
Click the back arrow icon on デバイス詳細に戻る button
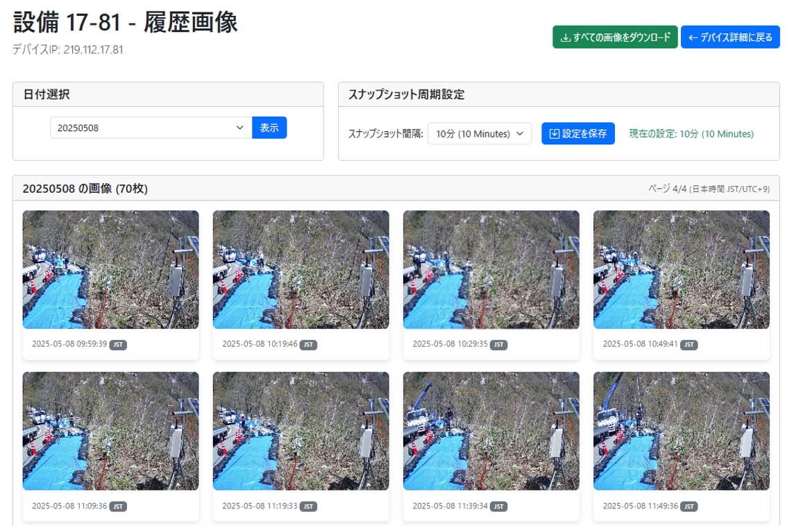[x=693, y=37]
